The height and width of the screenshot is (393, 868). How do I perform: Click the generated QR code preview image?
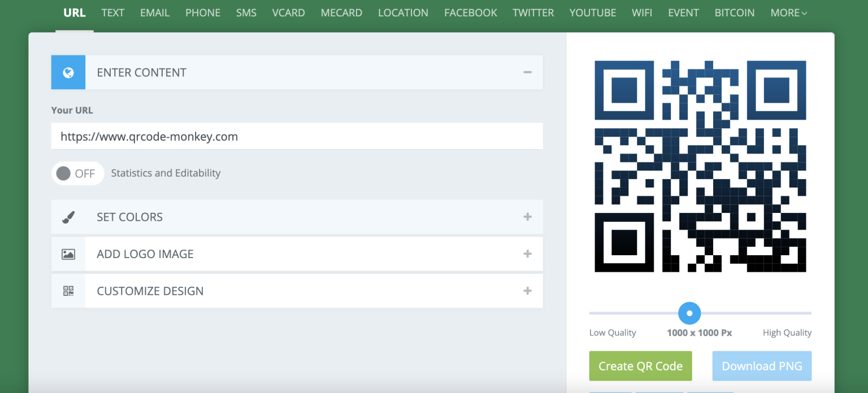click(700, 167)
